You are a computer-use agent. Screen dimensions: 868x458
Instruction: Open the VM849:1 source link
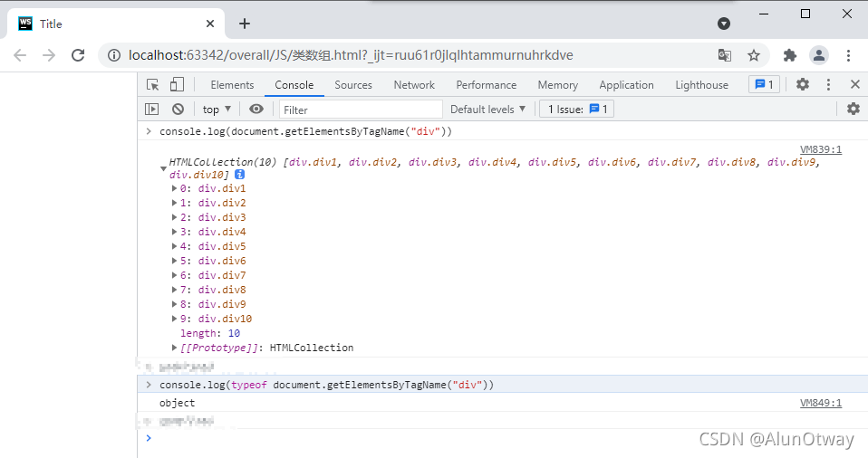click(820, 403)
